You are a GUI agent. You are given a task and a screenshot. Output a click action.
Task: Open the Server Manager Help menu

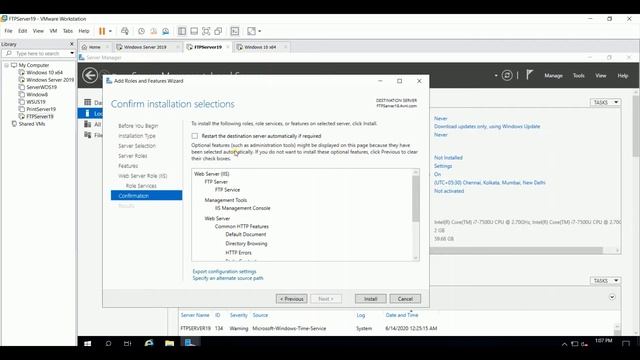[622, 76]
